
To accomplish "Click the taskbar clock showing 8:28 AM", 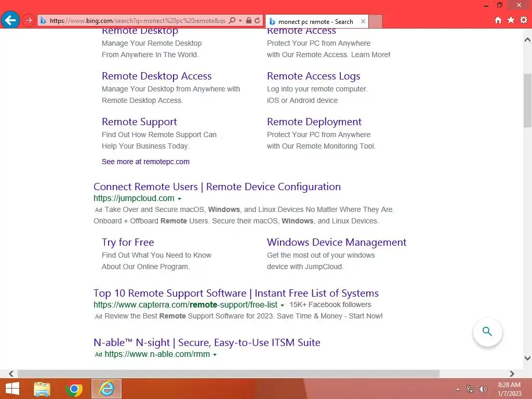I will click(x=509, y=389).
